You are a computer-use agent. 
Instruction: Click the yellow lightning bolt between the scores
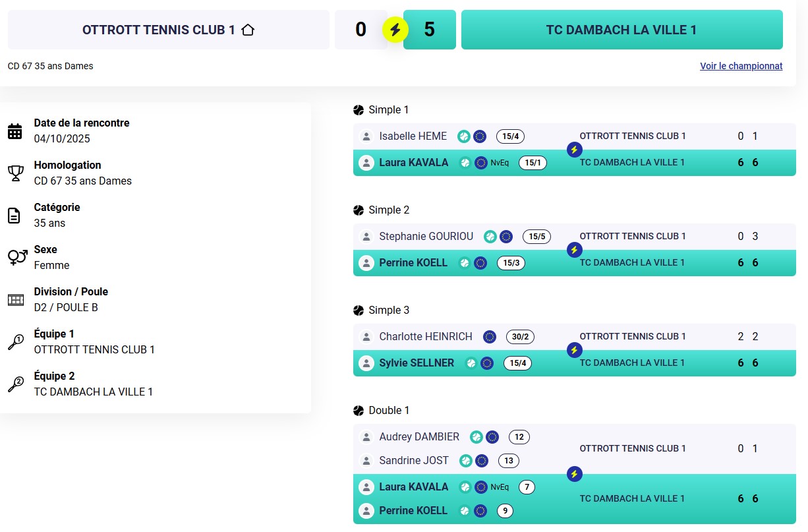click(395, 30)
